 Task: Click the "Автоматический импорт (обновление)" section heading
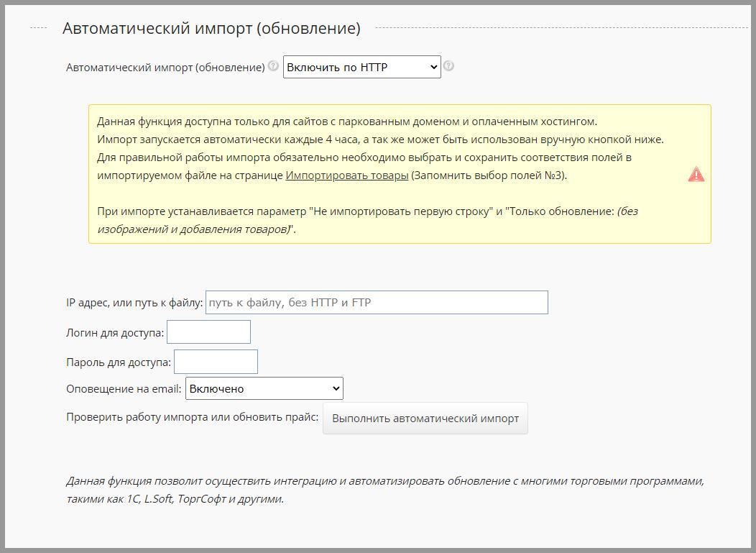211,28
